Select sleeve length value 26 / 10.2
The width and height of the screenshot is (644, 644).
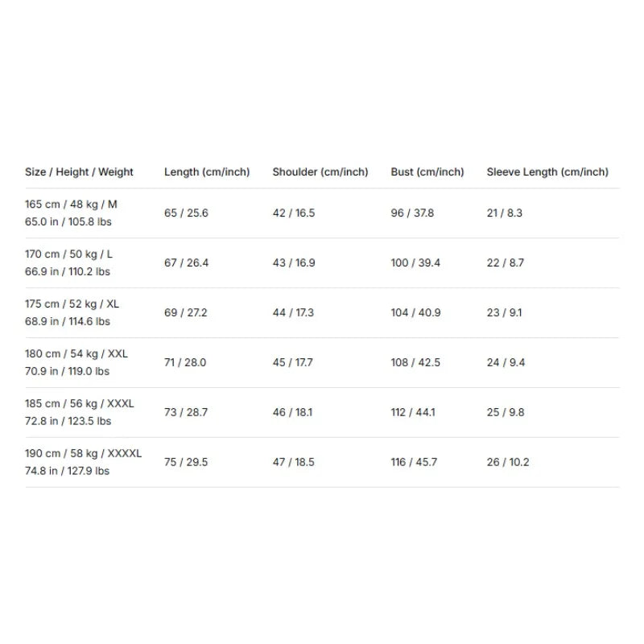pyautogui.click(x=508, y=462)
